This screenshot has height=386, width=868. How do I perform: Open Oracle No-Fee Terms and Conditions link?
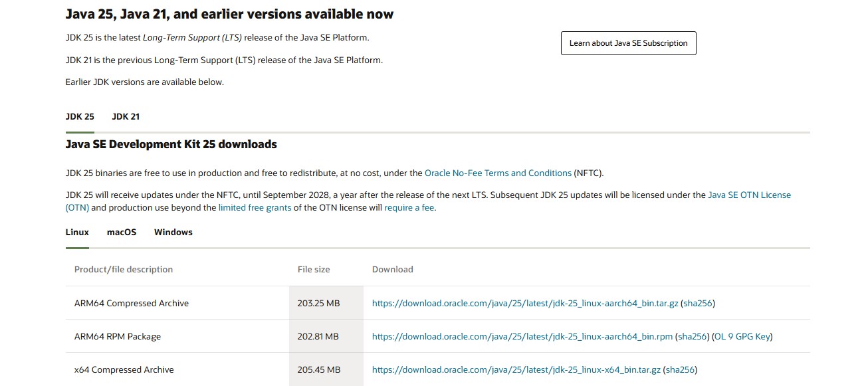click(498, 173)
